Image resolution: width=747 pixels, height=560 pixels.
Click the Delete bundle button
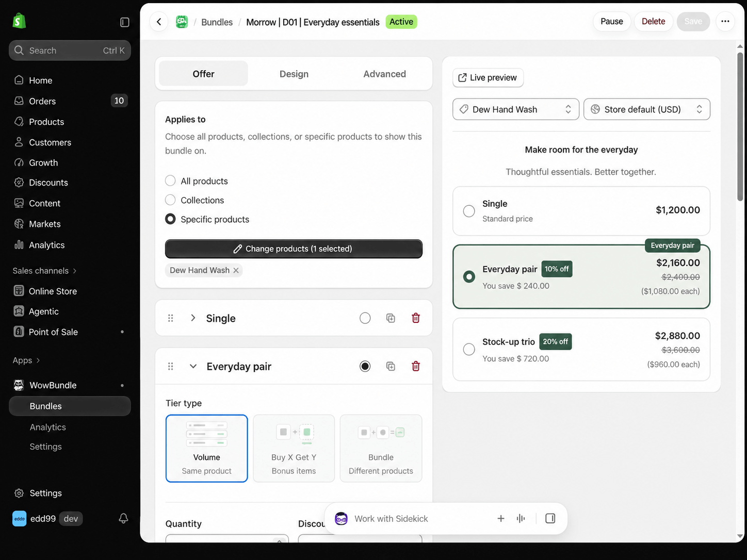[654, 22]
